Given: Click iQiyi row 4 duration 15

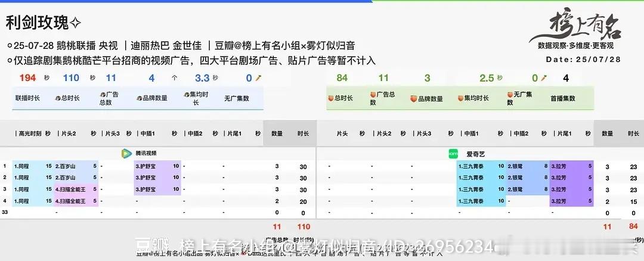Looking at the screenshot, I should [x=634, y=201].
